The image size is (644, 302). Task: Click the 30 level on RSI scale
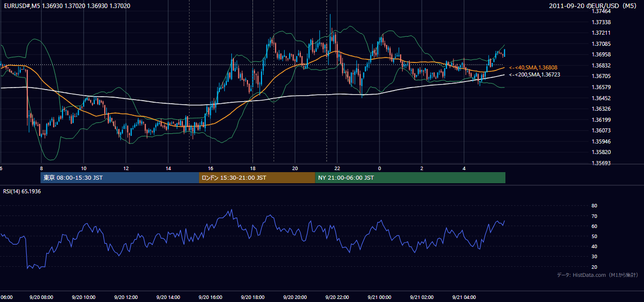pos(594,257)
